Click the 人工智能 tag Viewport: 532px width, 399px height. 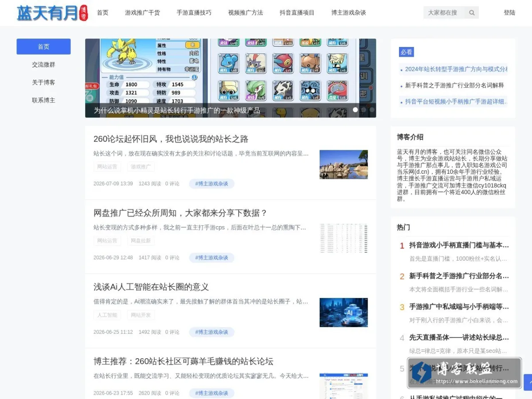107,315
